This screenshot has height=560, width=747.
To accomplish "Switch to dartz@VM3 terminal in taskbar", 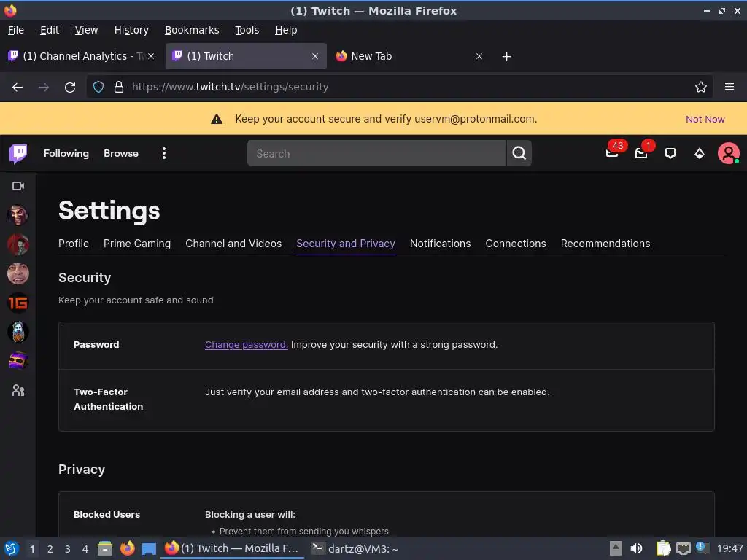I will click(355, 548).
